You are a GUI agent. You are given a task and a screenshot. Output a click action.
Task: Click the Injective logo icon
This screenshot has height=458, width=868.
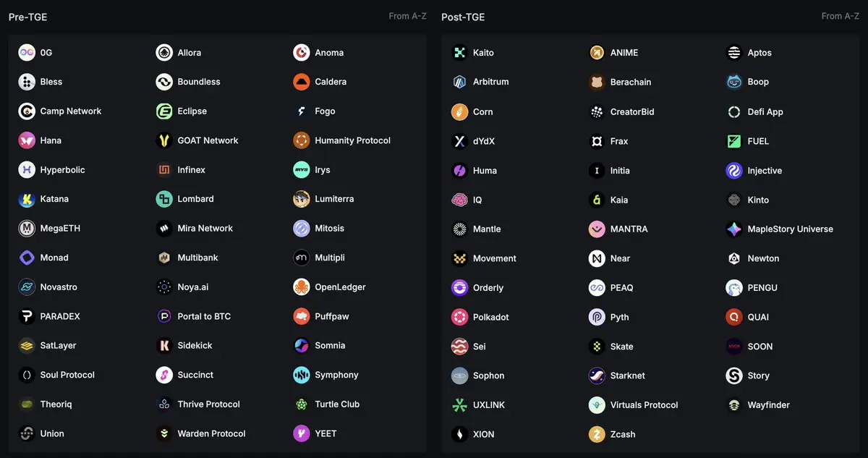click(734, 171)
